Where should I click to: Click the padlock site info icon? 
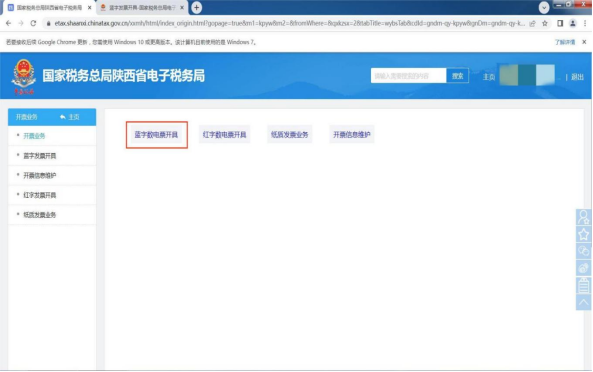48,23
